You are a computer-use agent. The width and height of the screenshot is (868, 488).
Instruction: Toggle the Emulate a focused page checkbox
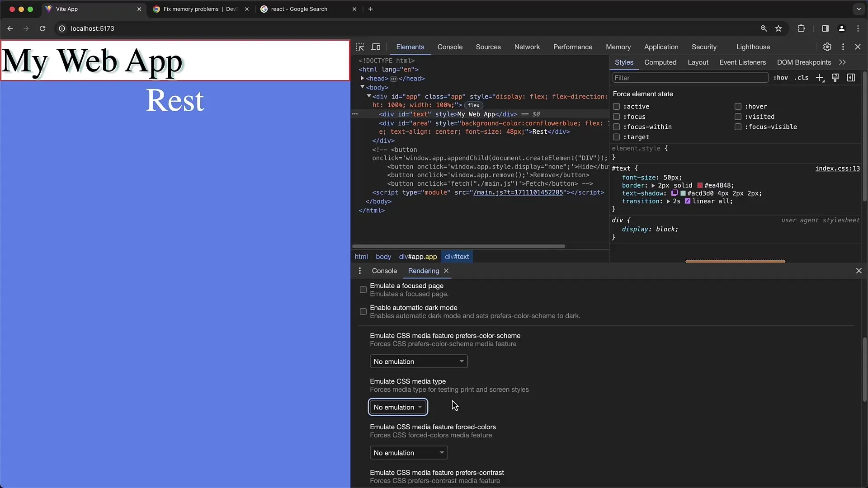pos(363,289)
